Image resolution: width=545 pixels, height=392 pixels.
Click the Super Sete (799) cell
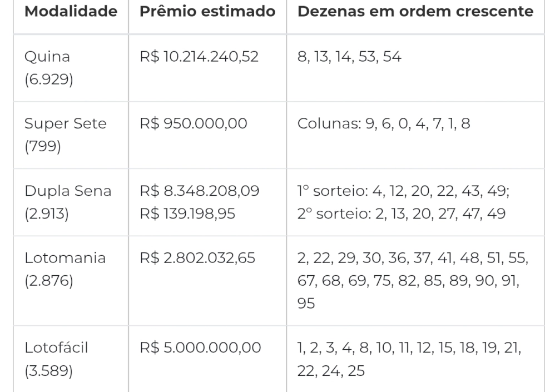point(71,135)
